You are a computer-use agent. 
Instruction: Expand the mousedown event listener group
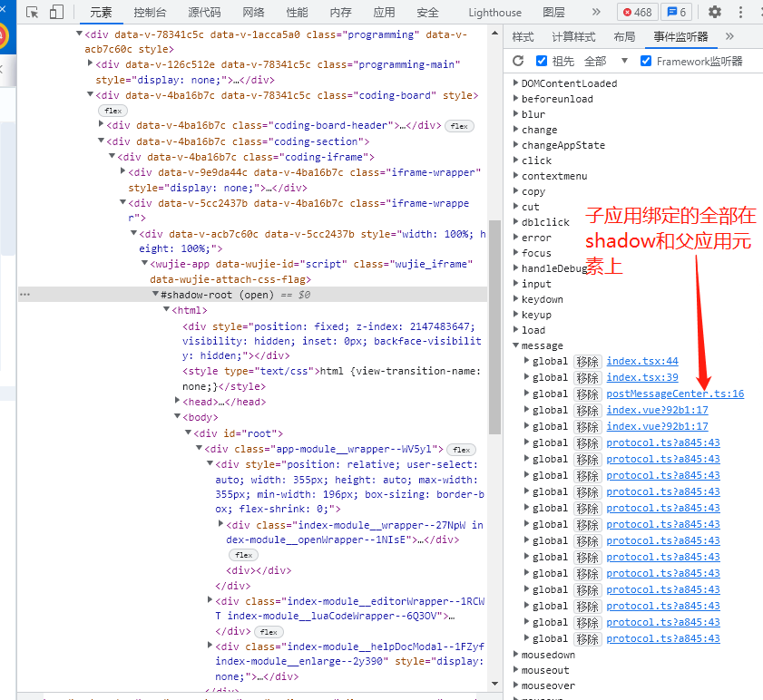click(x=515, y=654)
